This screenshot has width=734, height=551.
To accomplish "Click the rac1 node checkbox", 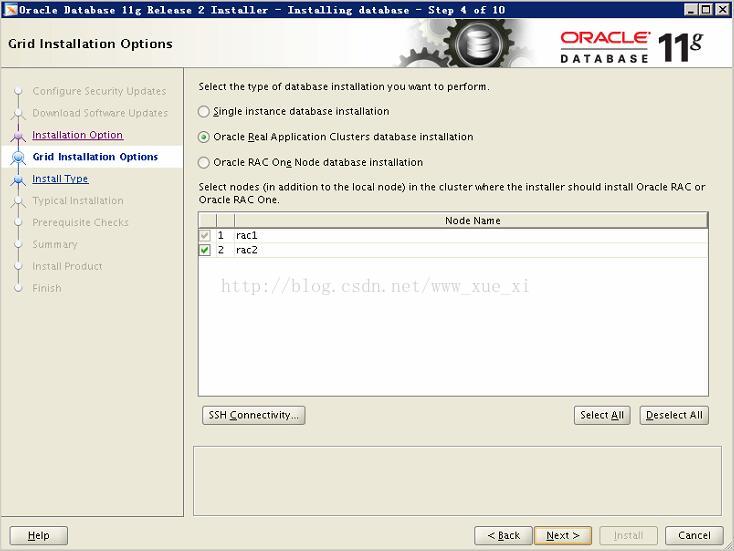I will tap(205, 235).
